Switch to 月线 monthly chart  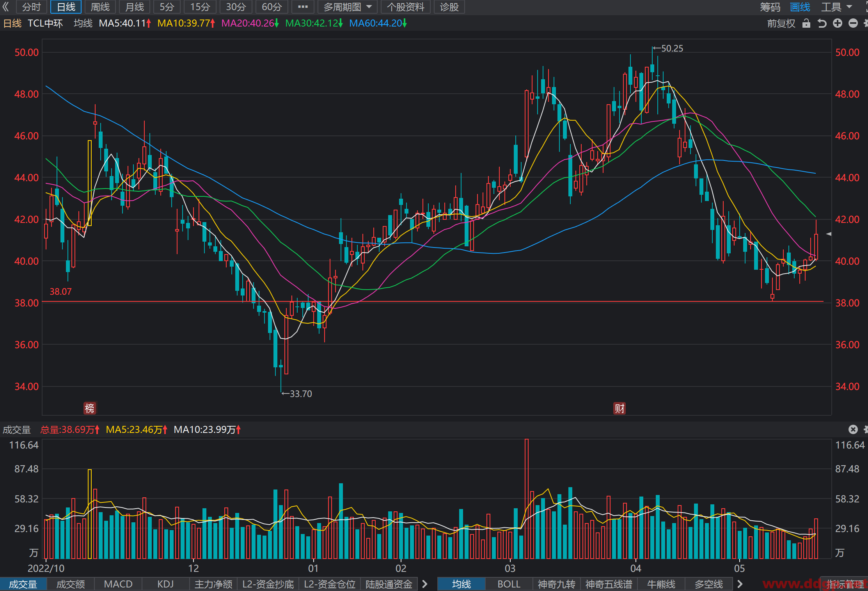coord(135,7)
